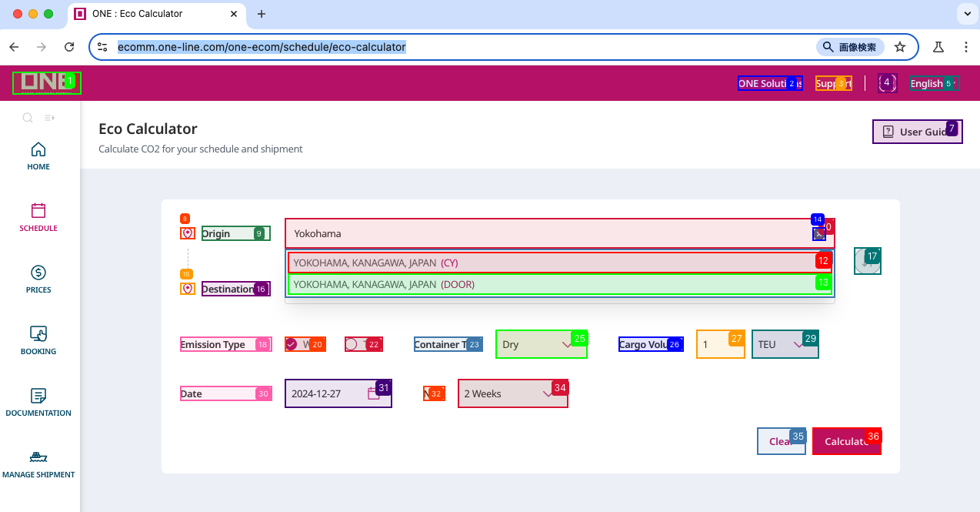Click the Schedule calendar icon in sidebar
This screenshot has width=980, height=512.
38,211
